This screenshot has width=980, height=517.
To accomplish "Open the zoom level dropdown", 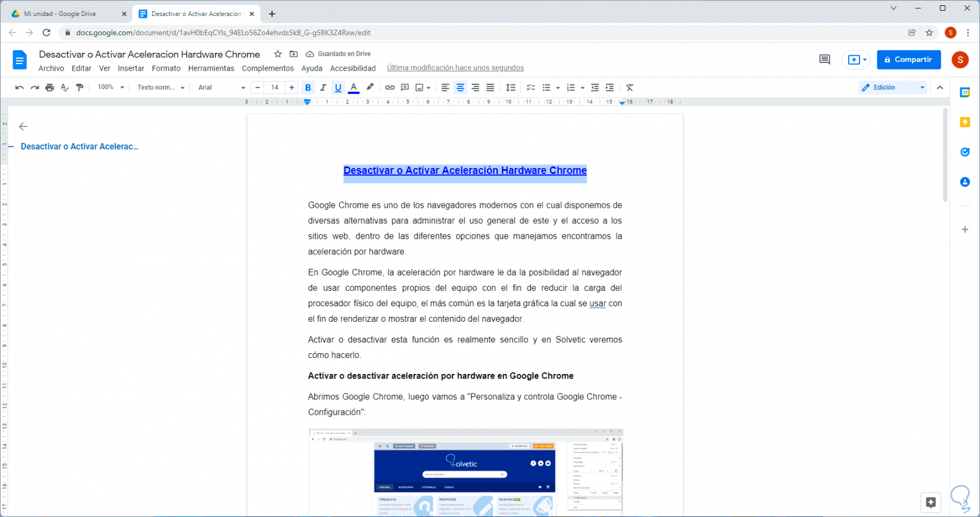I will click(x=111, y=87).
